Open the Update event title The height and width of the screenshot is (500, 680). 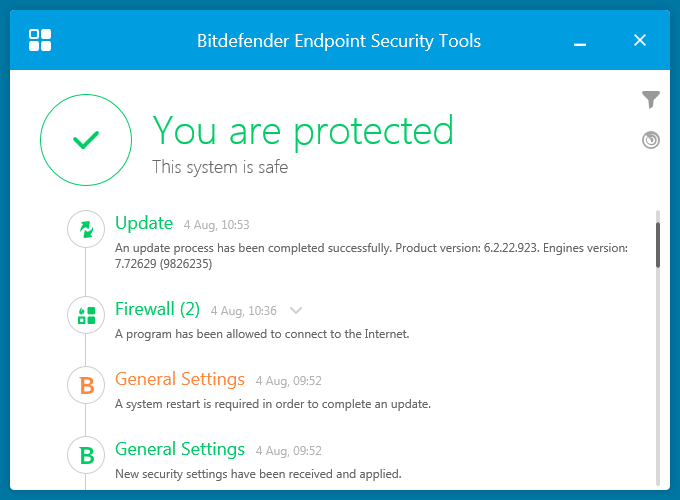[x=144, y=223]
